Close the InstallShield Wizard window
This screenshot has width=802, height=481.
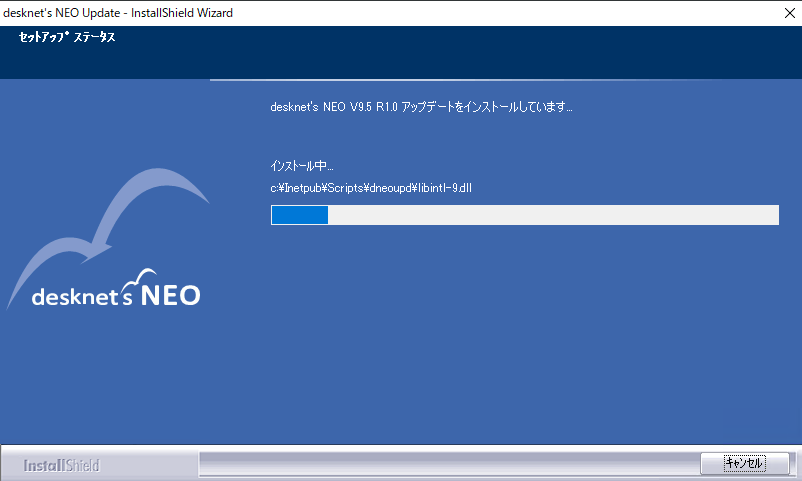[789, 13]
